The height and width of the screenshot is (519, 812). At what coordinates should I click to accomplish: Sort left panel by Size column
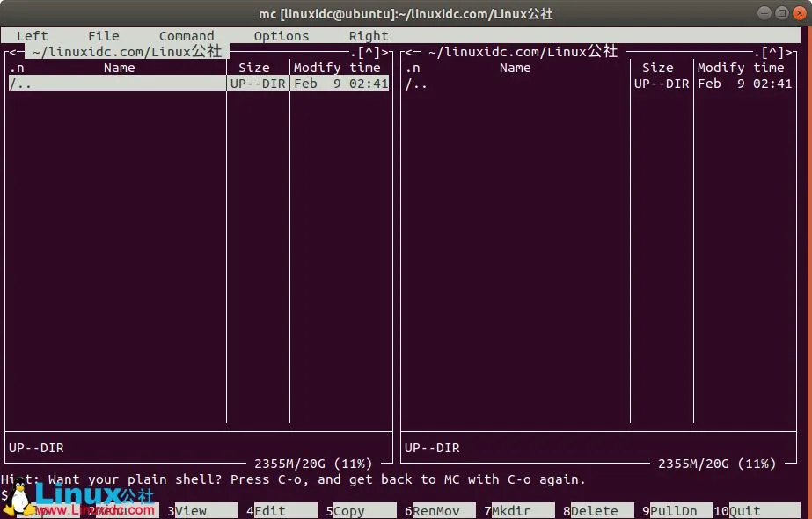pos(253,68)
